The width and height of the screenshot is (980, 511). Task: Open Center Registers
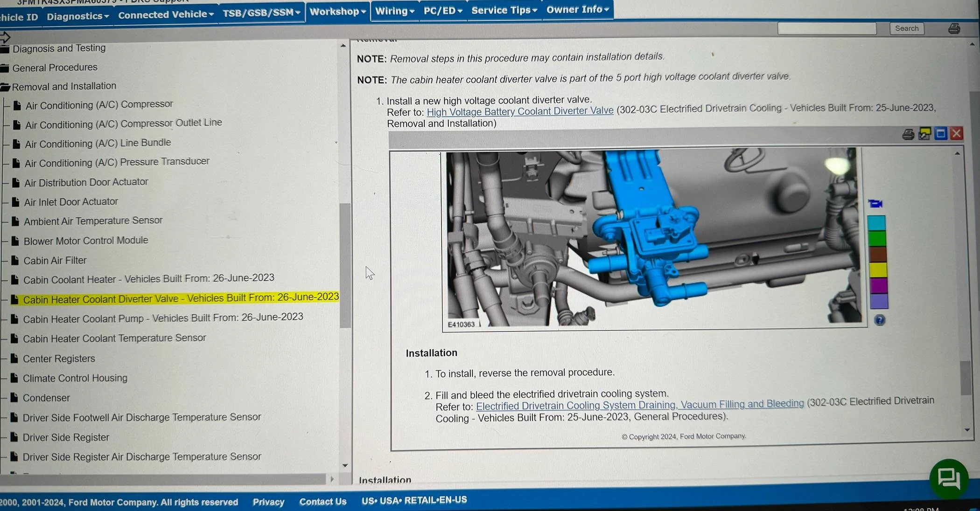59,359
